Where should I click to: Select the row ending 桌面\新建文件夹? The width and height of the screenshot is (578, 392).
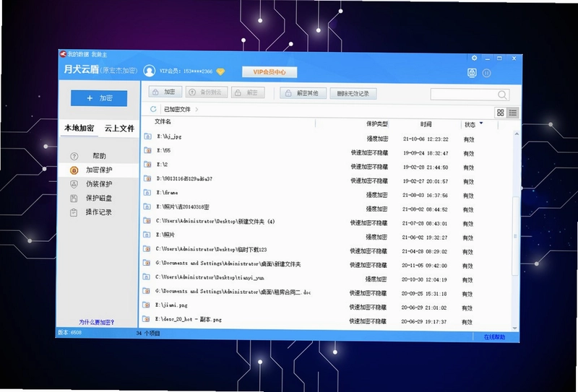coord(327,263)
